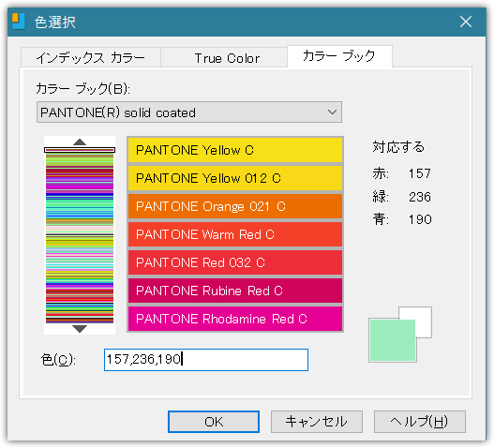Click the 色(C) color value input field
494x448 pixels.
click(x=206, y=360)
